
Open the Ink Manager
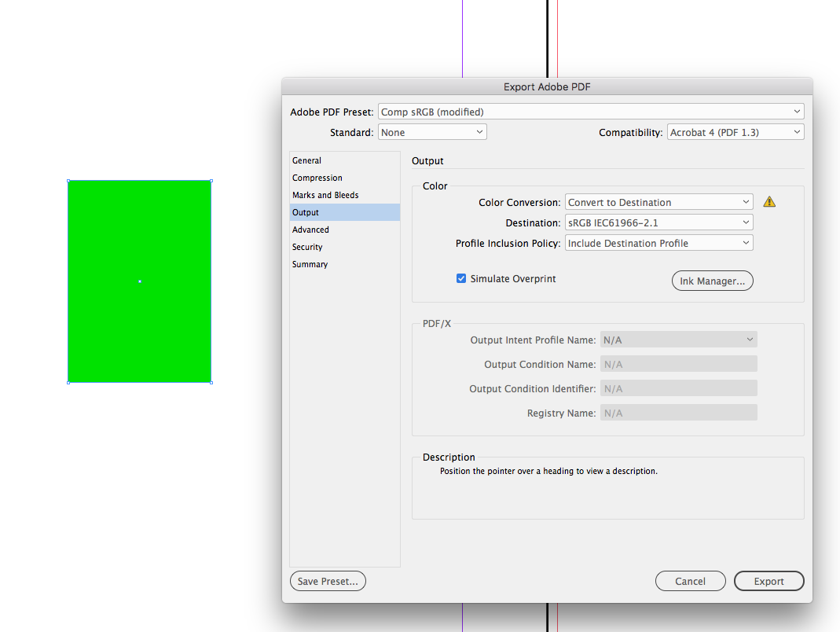tap(712, 281)
